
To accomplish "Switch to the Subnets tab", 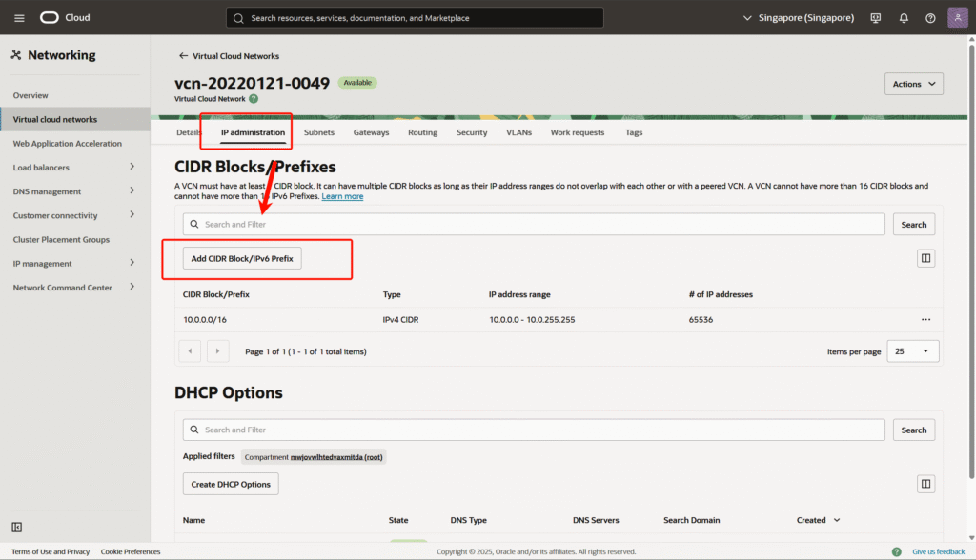I will click(318, 132).
